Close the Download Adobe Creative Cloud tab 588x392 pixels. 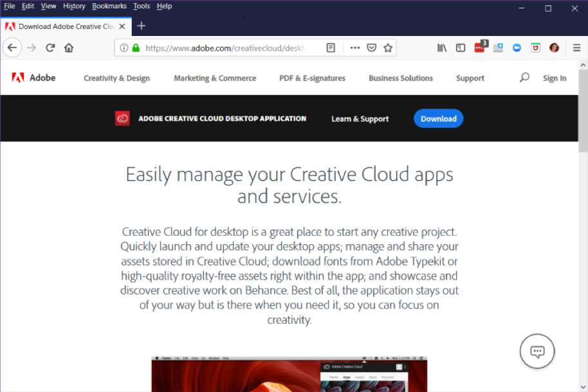[122, 26]
